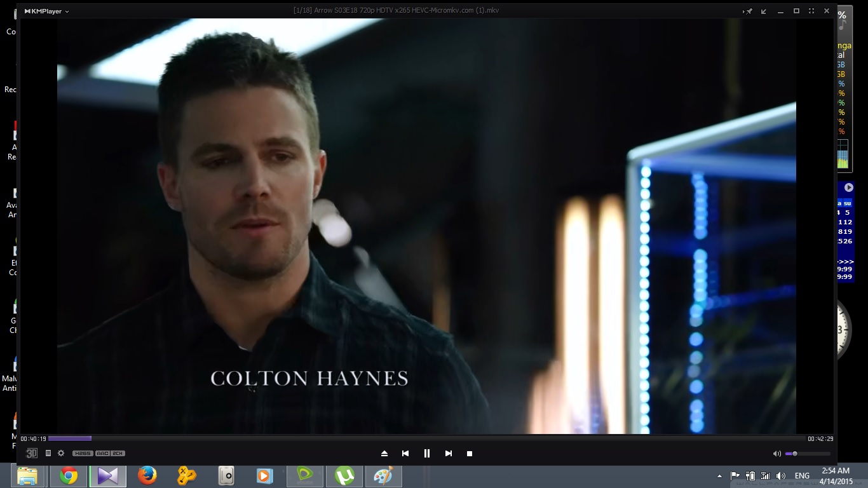The height and width of the screenshot is (488, 868).
Task: Change input language ENG indicator
Action: 802,476
